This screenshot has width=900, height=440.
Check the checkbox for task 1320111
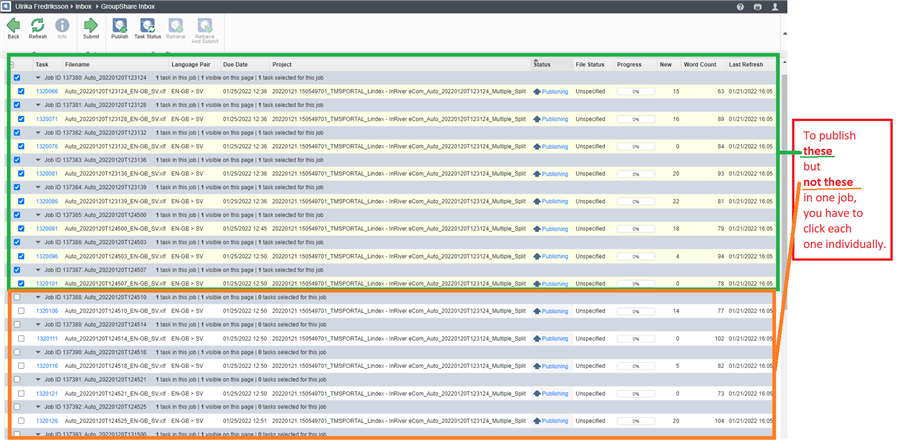(21, 338)
